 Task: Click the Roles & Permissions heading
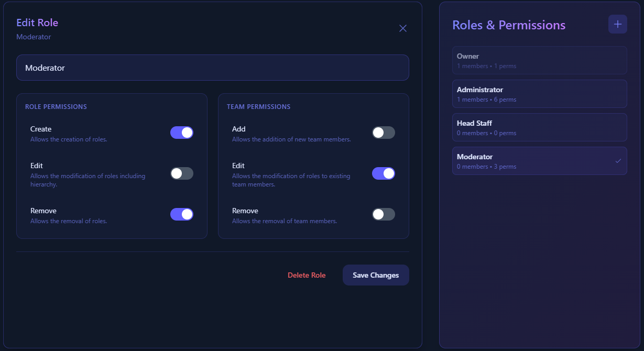click(509, 25)
